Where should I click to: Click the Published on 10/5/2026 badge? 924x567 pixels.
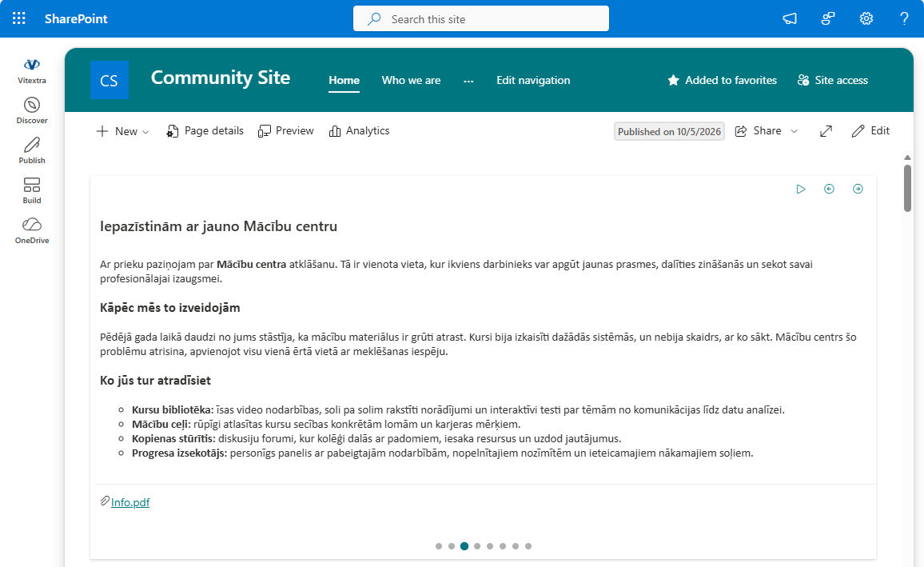click(670, 131)
